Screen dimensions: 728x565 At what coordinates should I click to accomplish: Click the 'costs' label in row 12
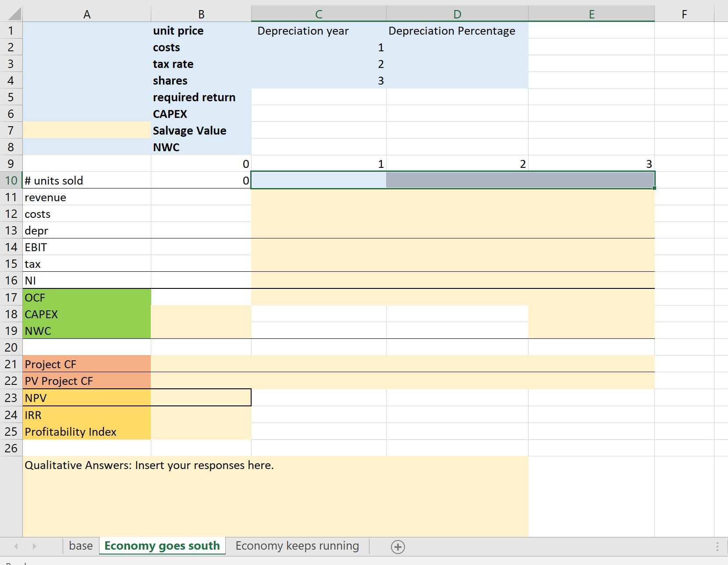(x=87, y=214)
